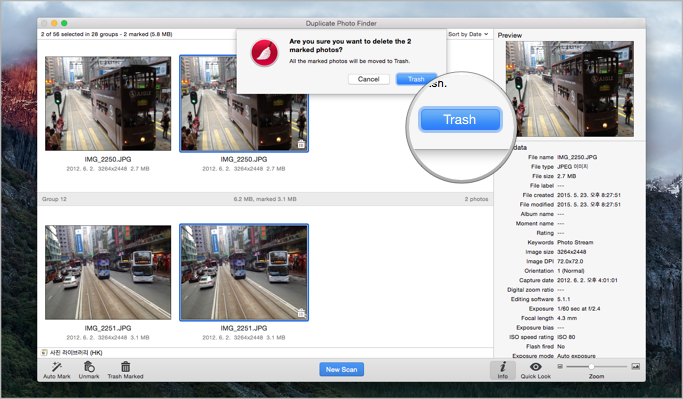The image size is (683, 399).
Task: Click the yellow minimize window button
Action: 54,23
